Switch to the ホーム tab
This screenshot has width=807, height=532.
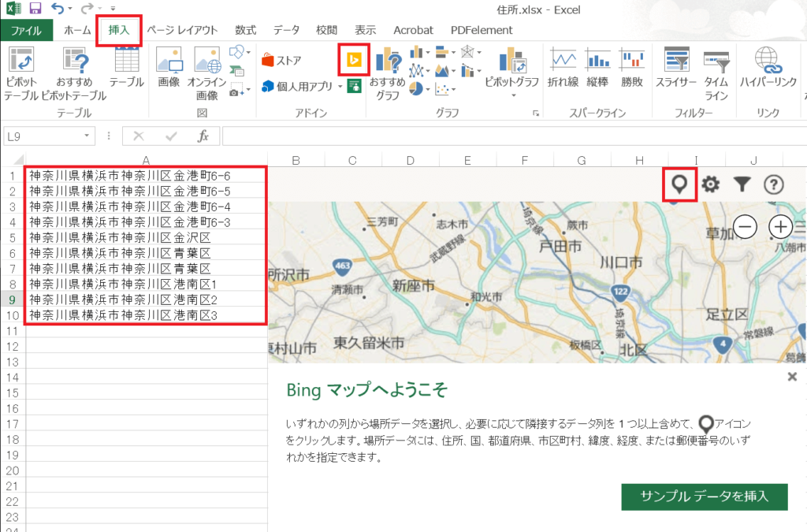click(x=77, y=31)
